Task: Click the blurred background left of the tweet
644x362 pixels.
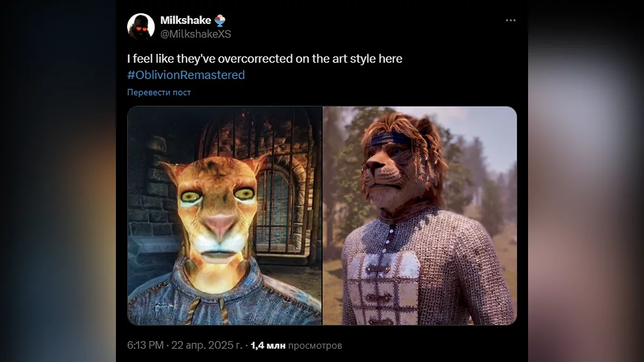Action: pyautogui.click(x=58, y=181)
